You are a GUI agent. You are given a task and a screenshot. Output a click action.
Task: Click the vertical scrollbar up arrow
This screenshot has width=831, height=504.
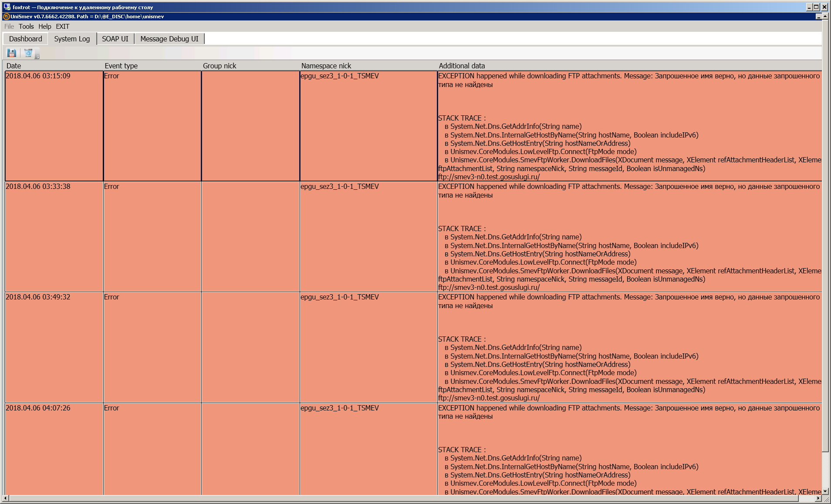coord(825,17)
